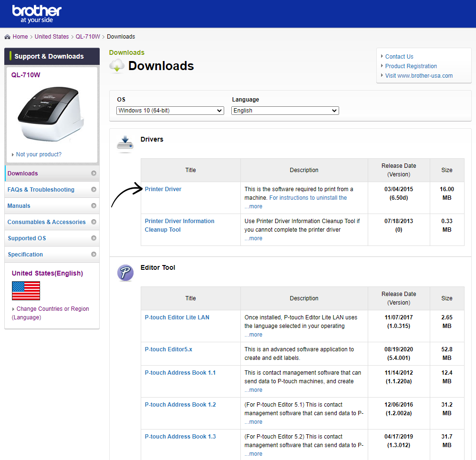
Task: Click arrow icon beside Specification sidebar item
Action: (93, 255)
